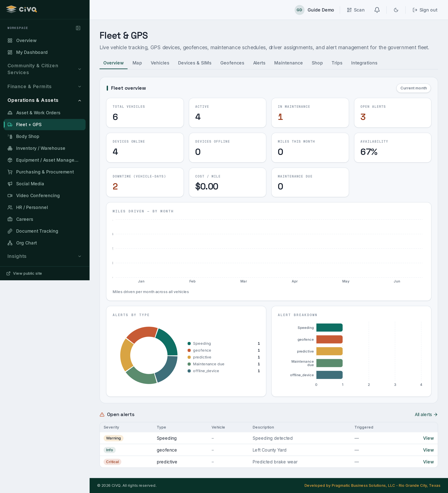Click the GD user avatar
The image size is (448, 493).
tap(299, 10)
